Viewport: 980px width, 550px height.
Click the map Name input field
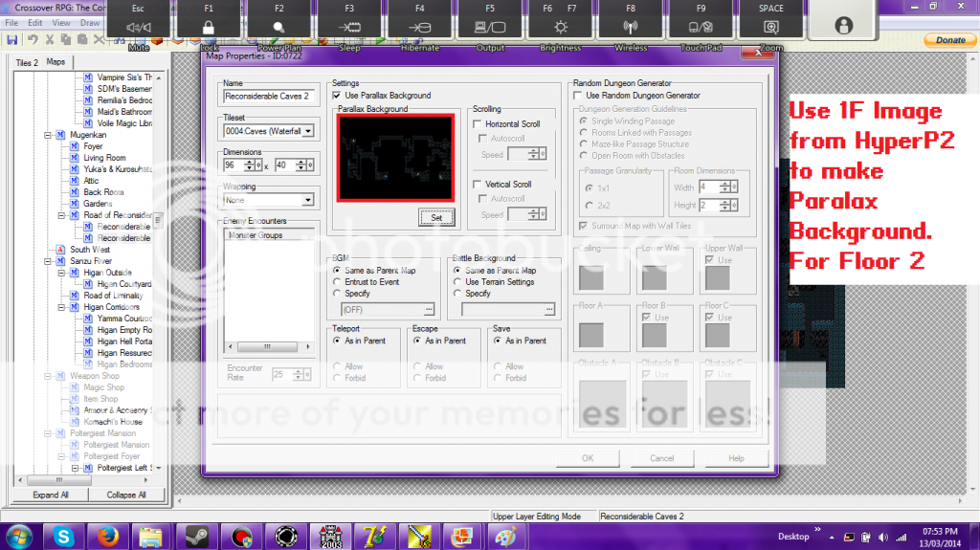tap(269, 97)
